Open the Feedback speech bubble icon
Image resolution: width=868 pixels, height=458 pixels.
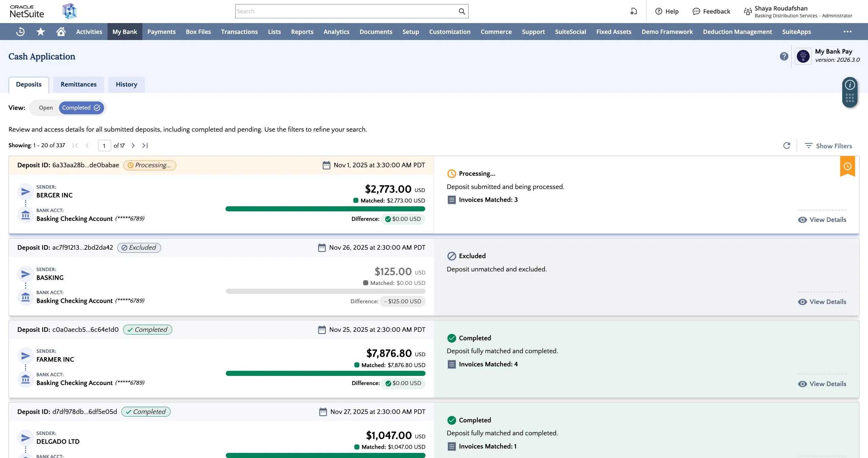696,11
